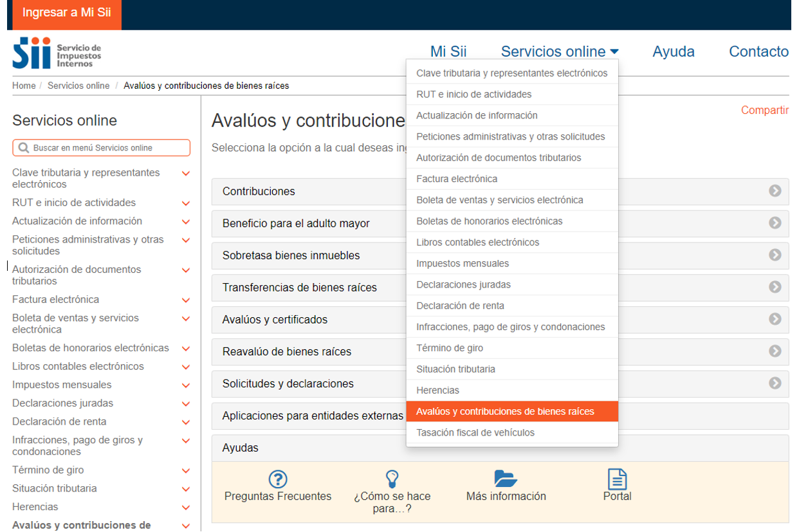Click arrow icon on Avalúos y certificados row

tap(775, 319)
